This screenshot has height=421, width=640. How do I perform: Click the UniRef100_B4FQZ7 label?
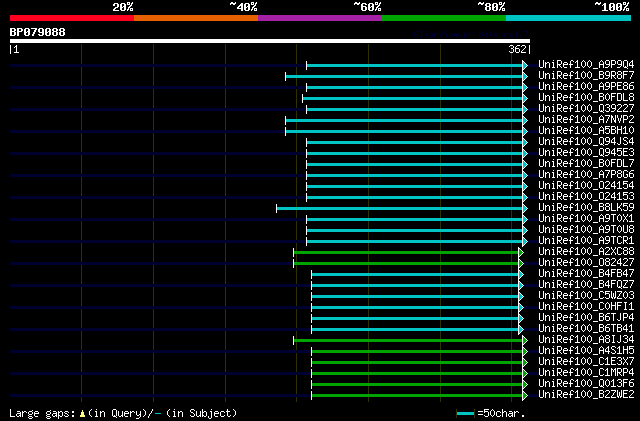click(x=586, y=285)
